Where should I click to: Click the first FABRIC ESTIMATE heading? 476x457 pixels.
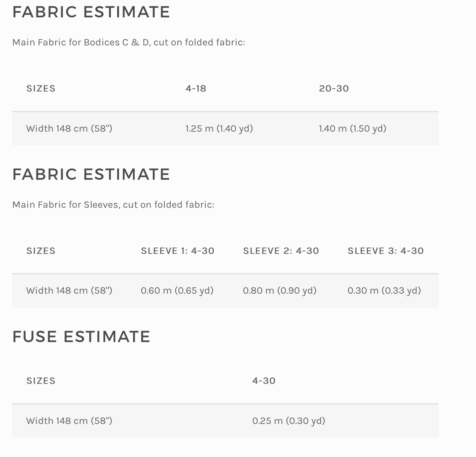(x=91, y=12)
